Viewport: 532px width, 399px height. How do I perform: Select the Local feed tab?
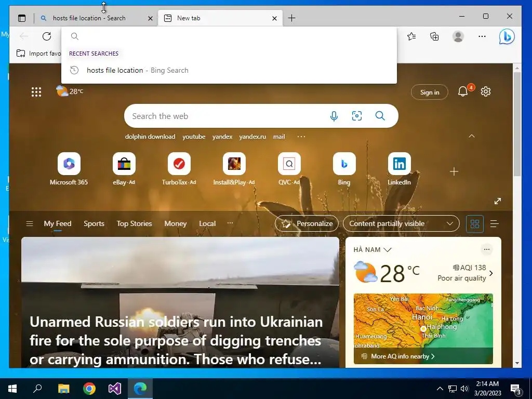[x=207, y=223]
